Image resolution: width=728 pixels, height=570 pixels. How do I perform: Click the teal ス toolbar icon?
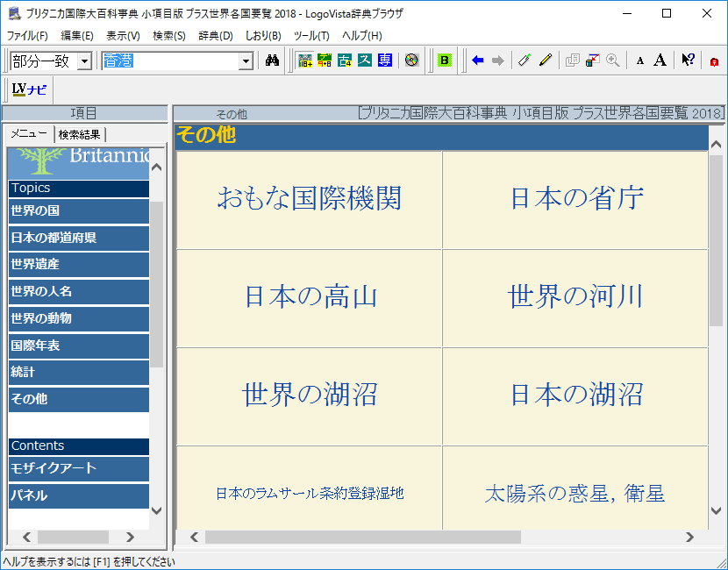[365, 61]
